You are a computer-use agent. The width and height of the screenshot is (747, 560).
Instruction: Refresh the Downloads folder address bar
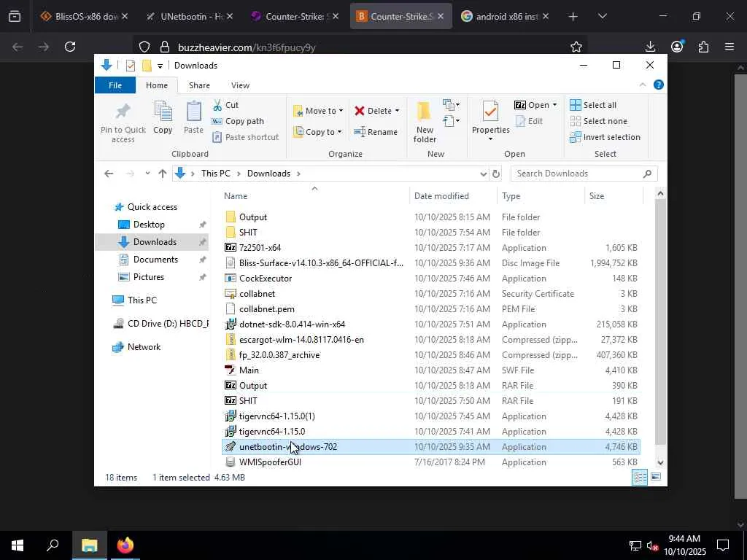pos(495,174)
